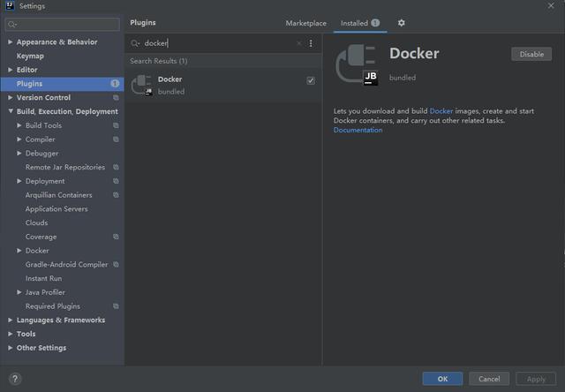Expand the Other Settings section

tap(11, 348)
